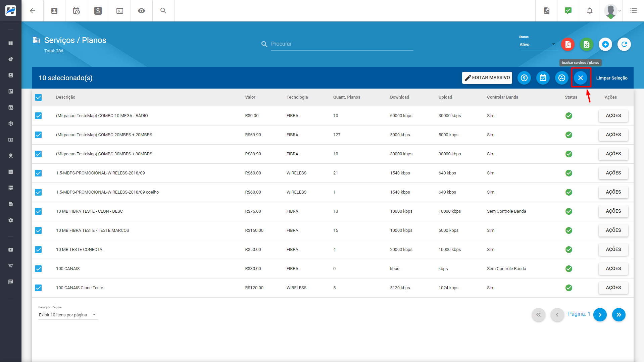Open the chat message icon in left sidebar

tap(11, 282)
